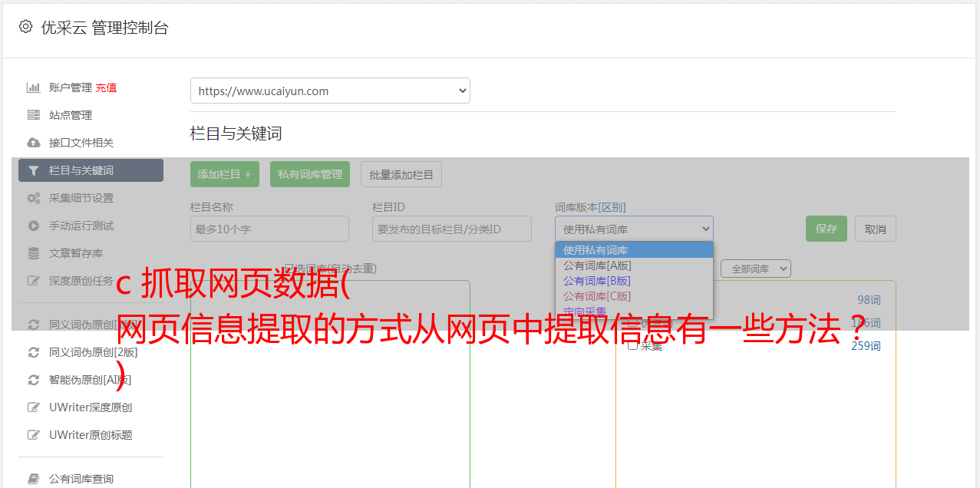This screenshot has height=488, width=980.
Task: Open 采集细节设置 via its gears icon
Action: [34, 198]
